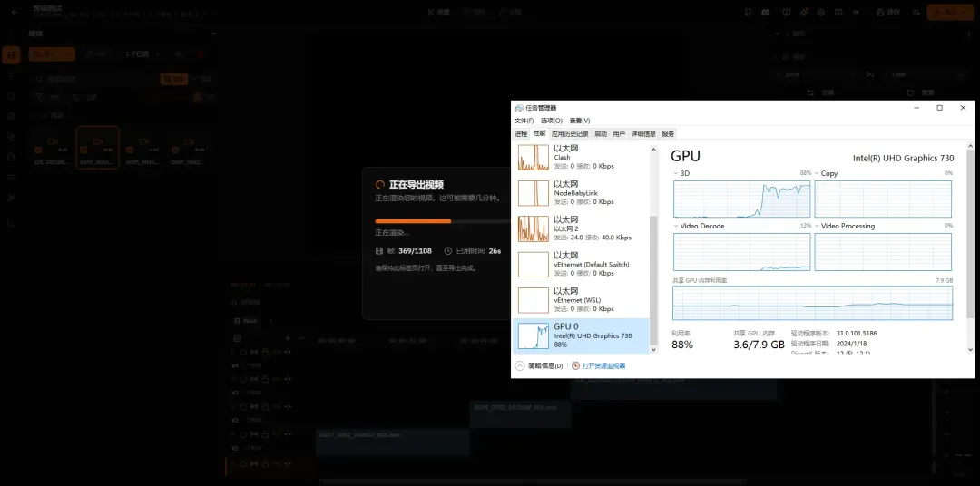Switch to the 详细信息 tab
This screenshot has height=486, width=980.
pyautogui.click(x=643, y=133)
